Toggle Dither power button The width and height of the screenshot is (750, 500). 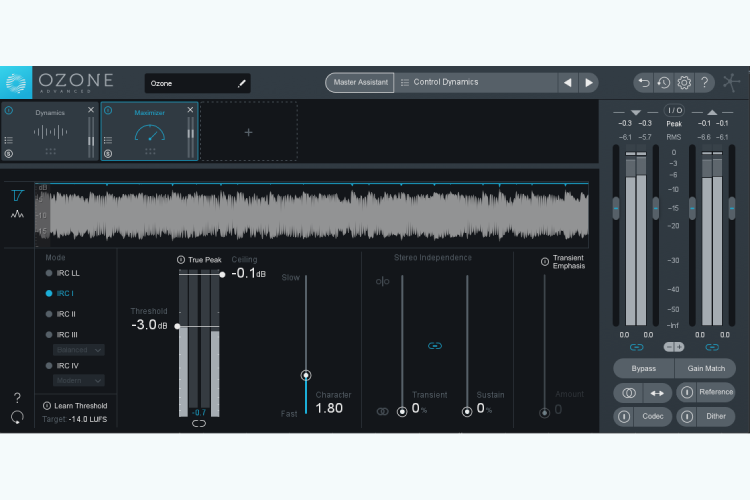(687, 417)
